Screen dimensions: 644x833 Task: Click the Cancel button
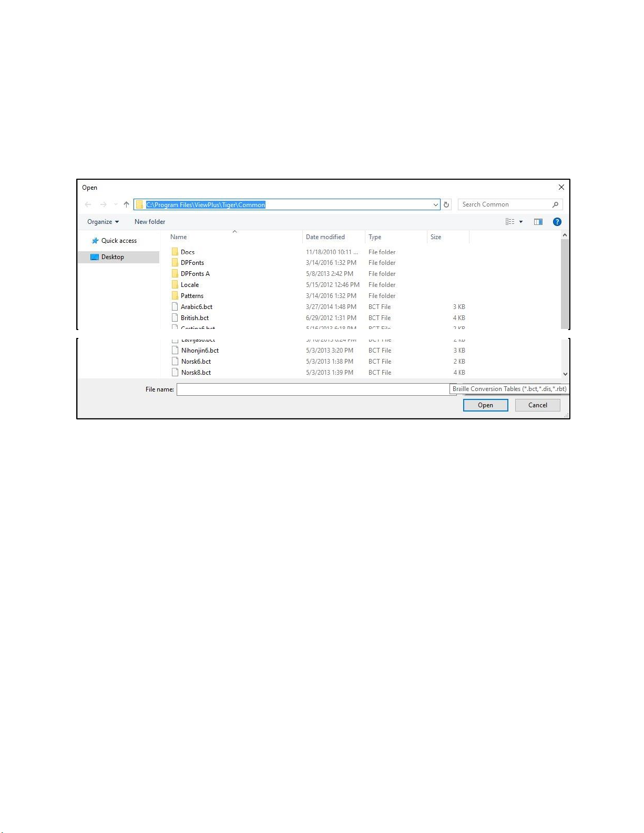coord(537,405)
